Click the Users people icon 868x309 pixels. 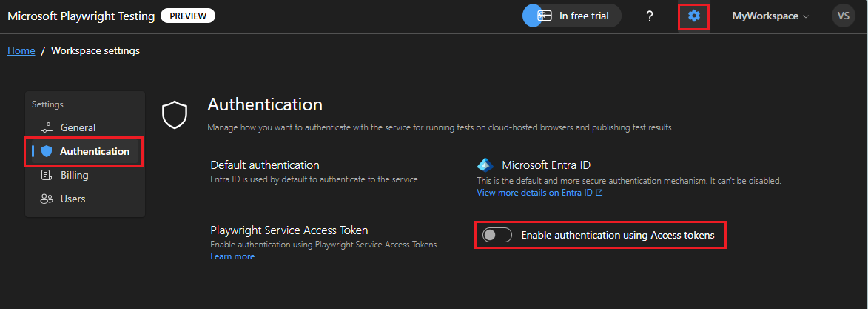pos(47,199)
